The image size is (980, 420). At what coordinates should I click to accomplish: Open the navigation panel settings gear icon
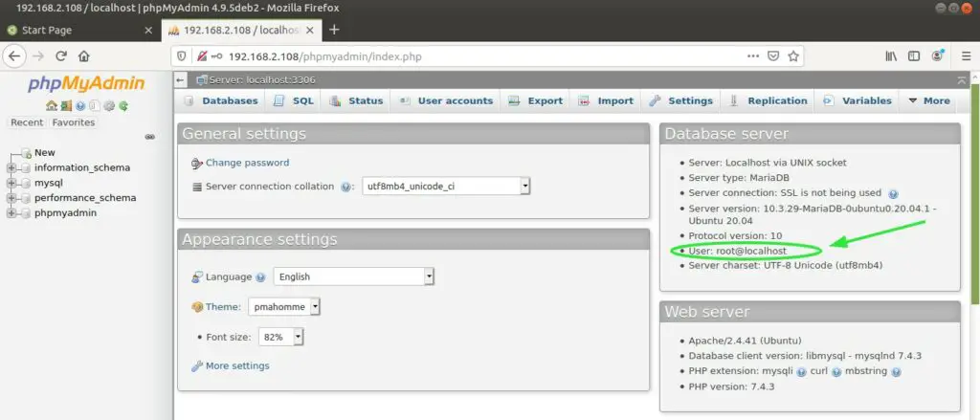pos(109,105)
